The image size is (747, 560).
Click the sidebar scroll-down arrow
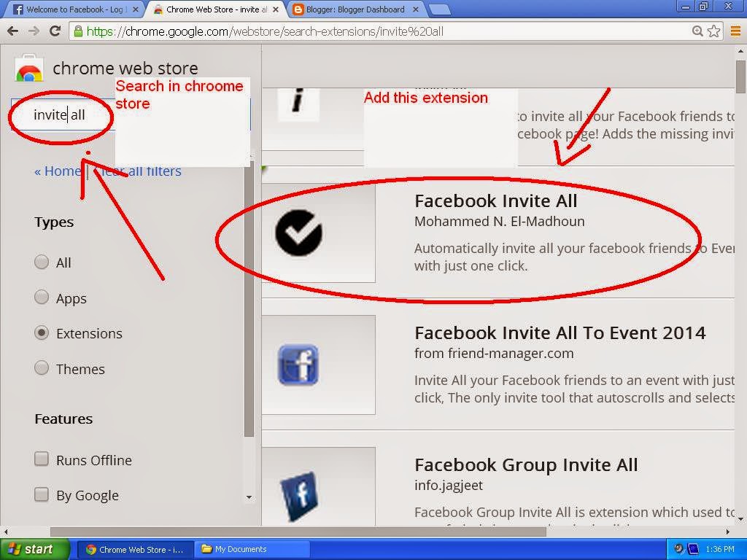pos(249,497)
